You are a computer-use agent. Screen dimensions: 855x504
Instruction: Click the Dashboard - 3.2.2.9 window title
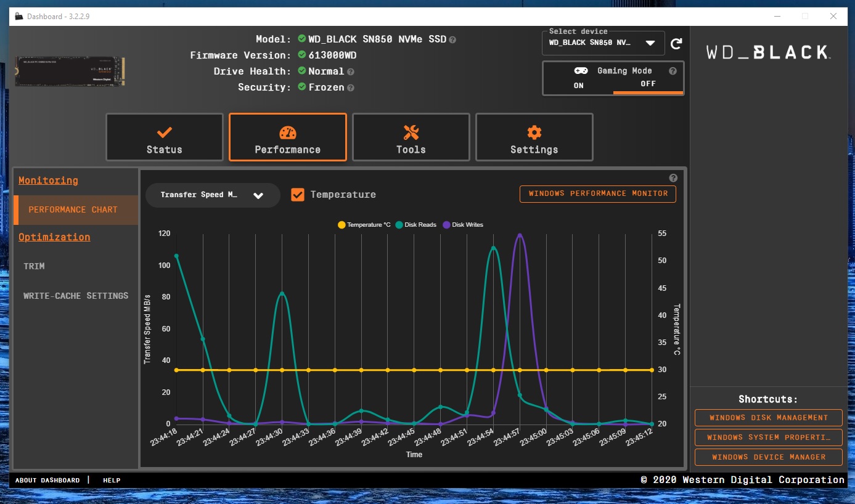click(x=59, y=17)
